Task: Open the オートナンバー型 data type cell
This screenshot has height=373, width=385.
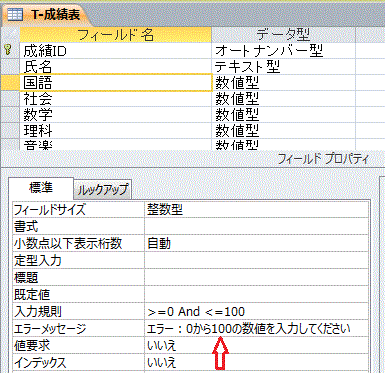Action: pyautogui.click(x=283, y=51)
